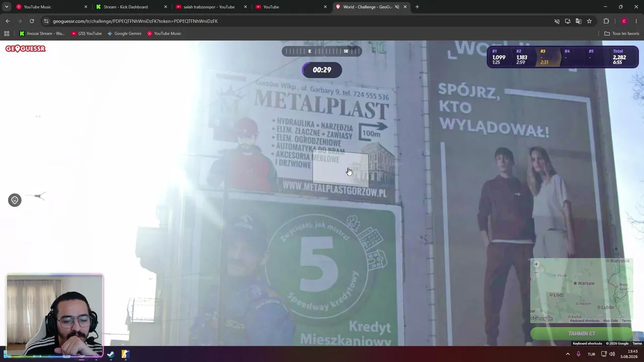The image size is (644, 362).
Task: Switch to the salah trabzonspor YouTube tab
Action: [x=211, y=7]
